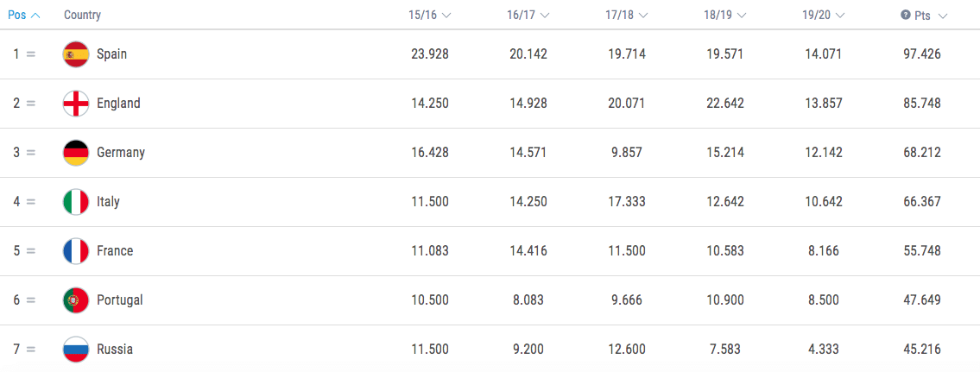Sort table by 15/16 season chevron
The width and height of the screenshot is (980, 372).
(x=446, y=16)
